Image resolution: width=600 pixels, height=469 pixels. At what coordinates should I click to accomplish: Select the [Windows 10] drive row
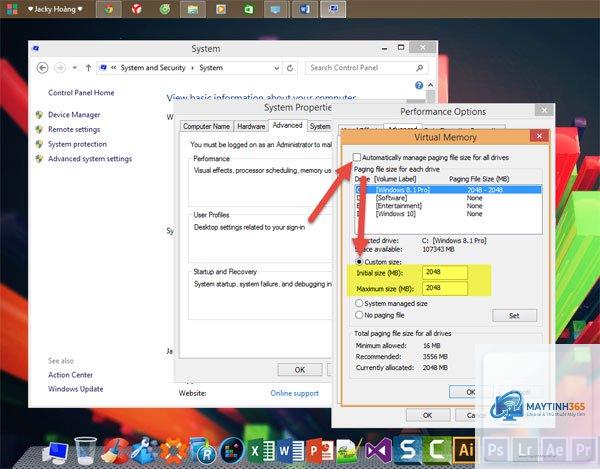[x=448, y=214]
